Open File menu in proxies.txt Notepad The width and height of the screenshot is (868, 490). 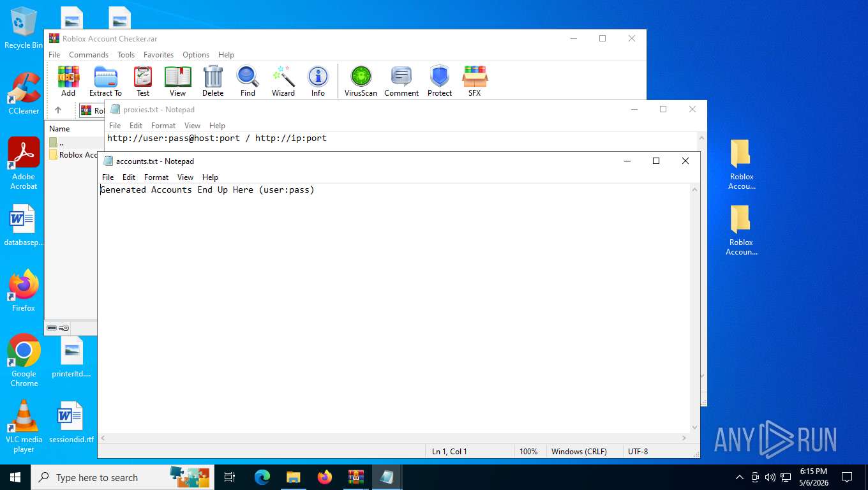115,126
